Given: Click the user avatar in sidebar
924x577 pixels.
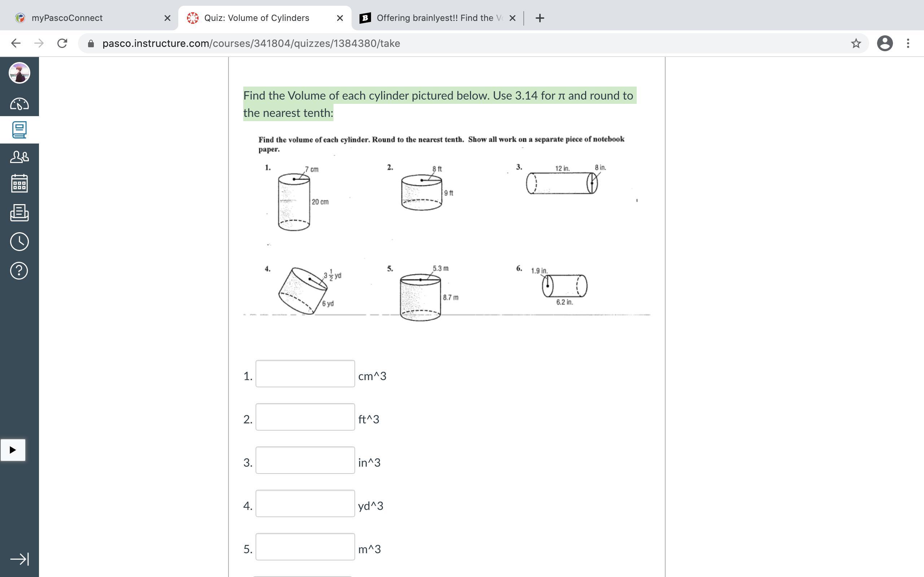Looking at the screenshot, I should (x=19, y=73).
